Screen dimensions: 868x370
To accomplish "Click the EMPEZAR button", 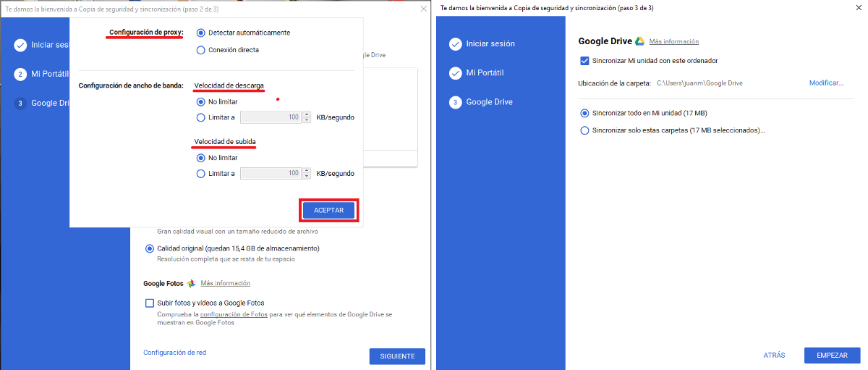I will 832,356.
